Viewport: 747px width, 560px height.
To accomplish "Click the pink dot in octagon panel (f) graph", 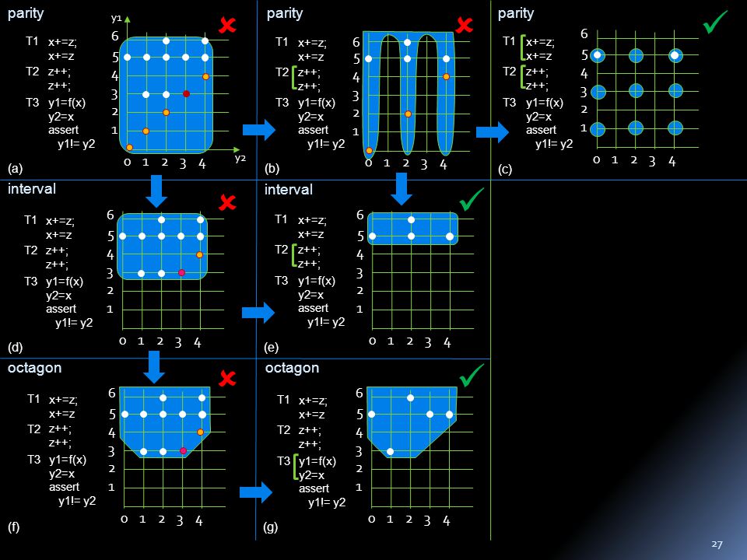I will (183, 450).
